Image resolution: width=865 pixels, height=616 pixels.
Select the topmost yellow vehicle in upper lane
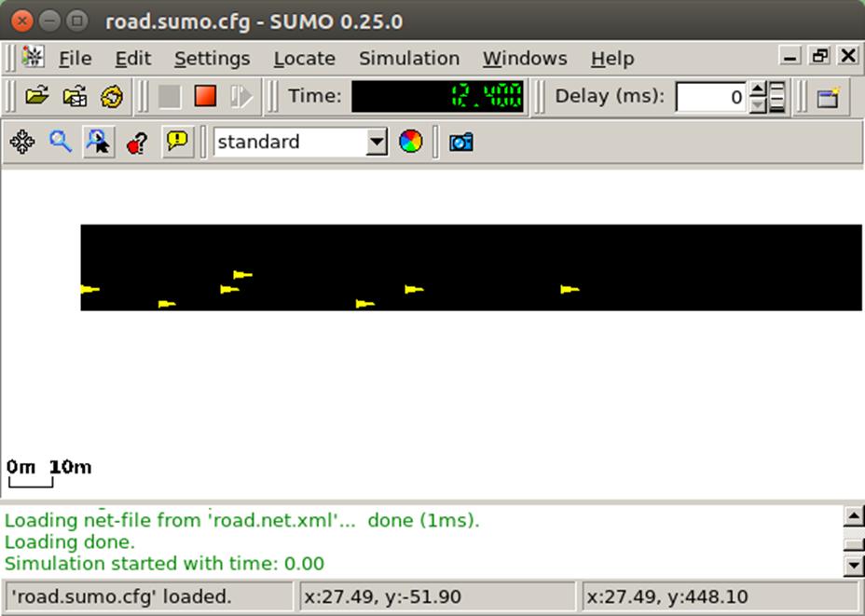pyautogui.click(x=242, y=275)
